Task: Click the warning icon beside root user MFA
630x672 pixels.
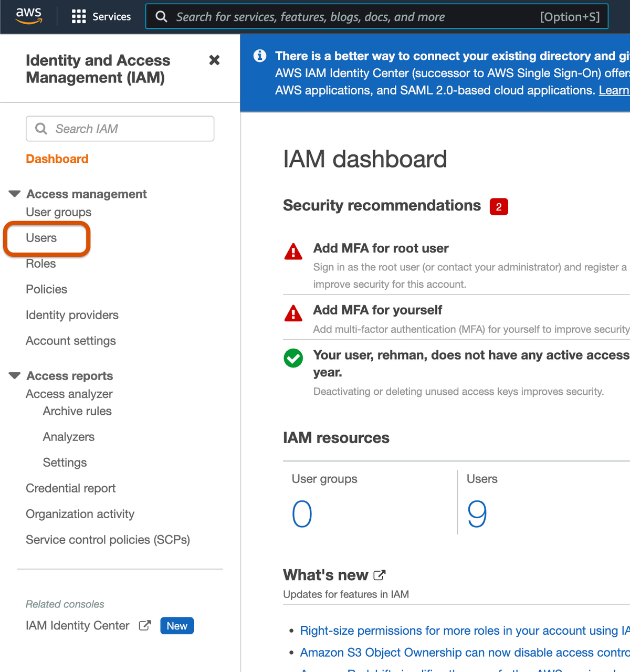Action: [293, 251]
